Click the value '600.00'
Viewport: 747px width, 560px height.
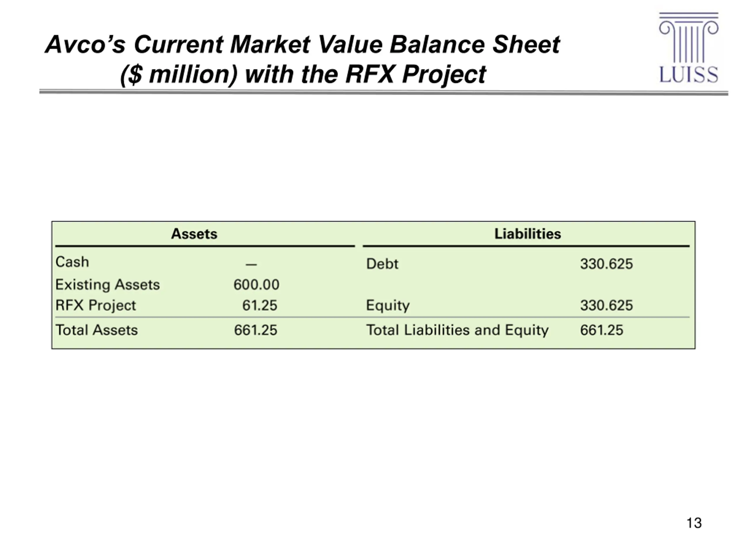tap(256, 285)
